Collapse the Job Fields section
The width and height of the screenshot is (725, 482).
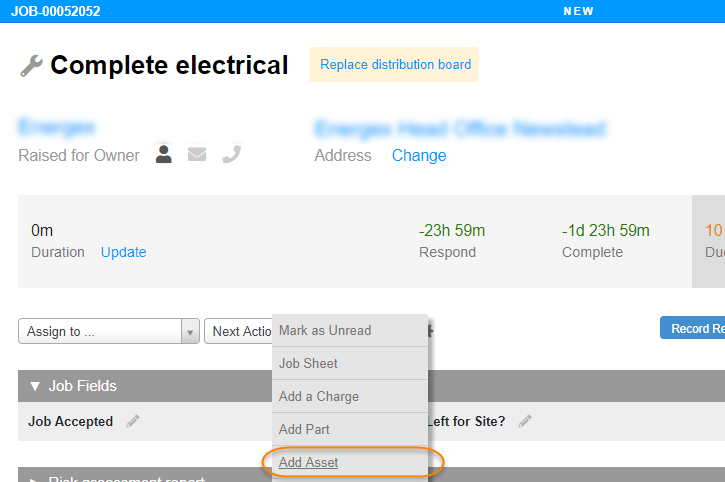[35, 386]
